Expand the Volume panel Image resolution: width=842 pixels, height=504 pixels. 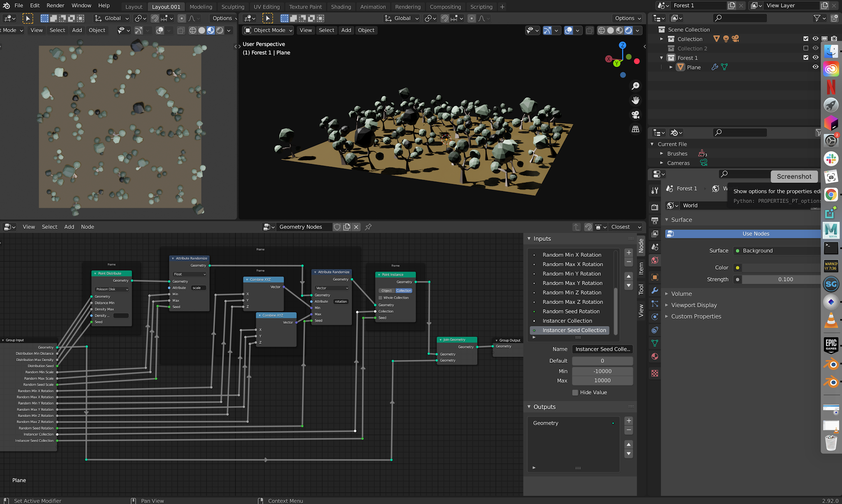pos(681,294)
